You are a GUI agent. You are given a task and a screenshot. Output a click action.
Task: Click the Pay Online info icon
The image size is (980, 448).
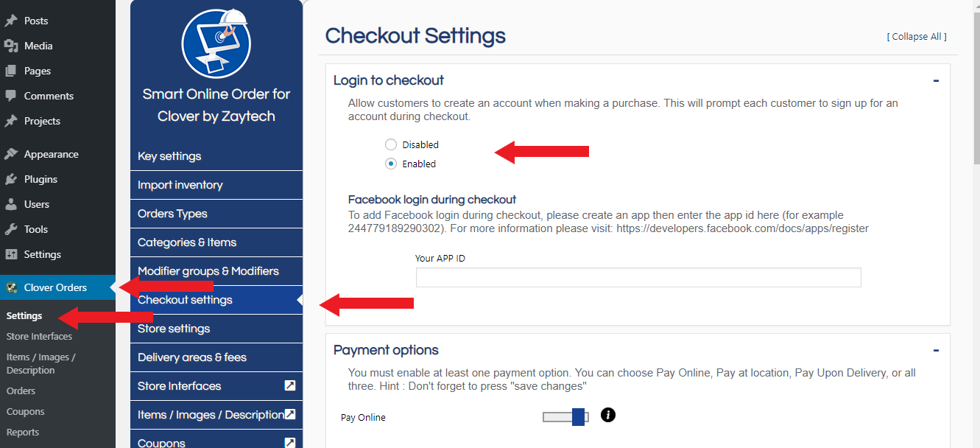[607, 415]
